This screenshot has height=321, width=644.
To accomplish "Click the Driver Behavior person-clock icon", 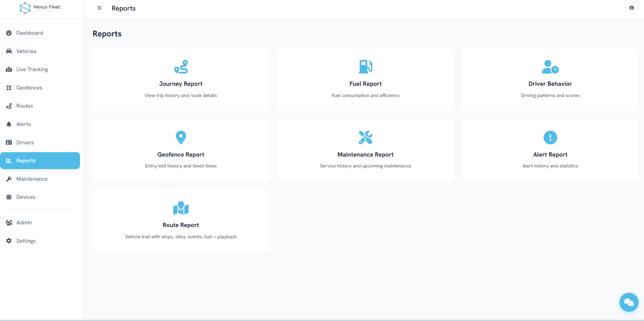I will (550, 67).
